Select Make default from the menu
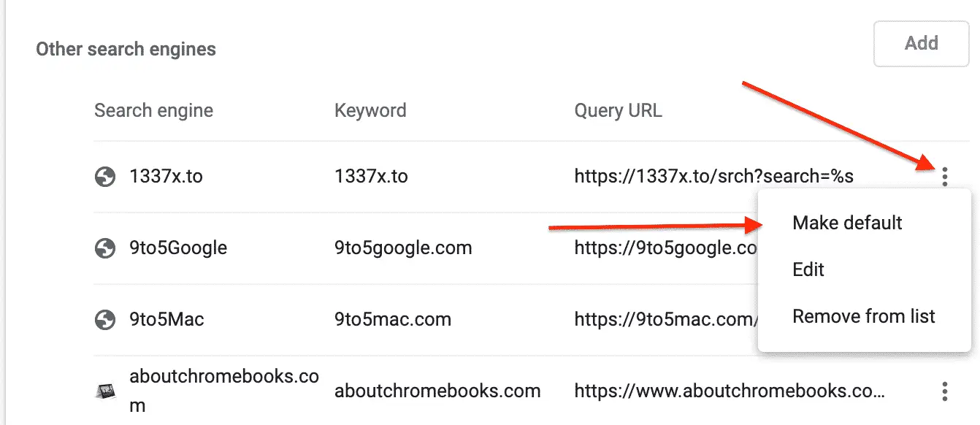Screen dimensions: 980x425 pos(846,223)
